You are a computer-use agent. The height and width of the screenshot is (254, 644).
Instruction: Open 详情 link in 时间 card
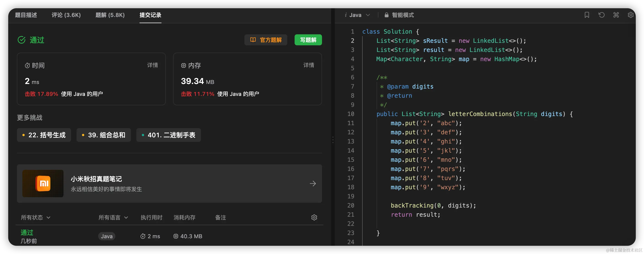pos(153,65)
